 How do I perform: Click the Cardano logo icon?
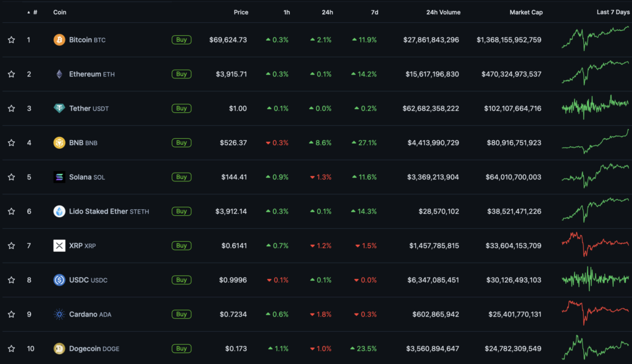point(59,314)
